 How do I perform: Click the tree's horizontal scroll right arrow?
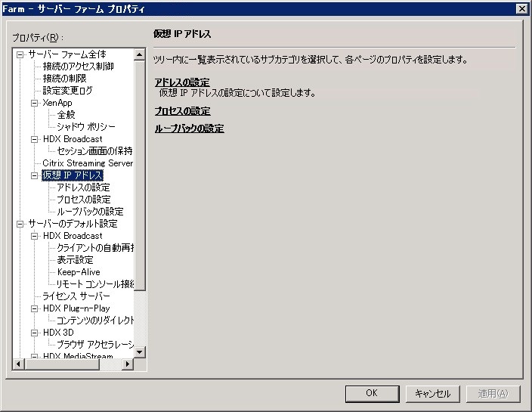tap(127, 364)
